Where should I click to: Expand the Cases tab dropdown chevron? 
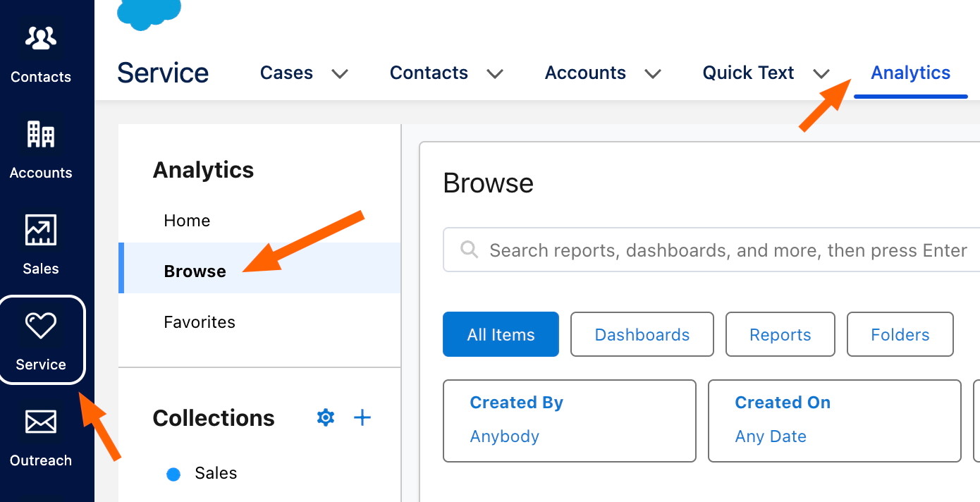(x=340, y=73)
